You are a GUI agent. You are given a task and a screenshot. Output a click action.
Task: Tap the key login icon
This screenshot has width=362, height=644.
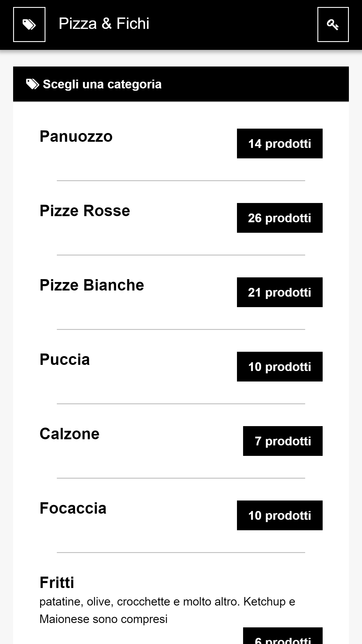point(333,24)
